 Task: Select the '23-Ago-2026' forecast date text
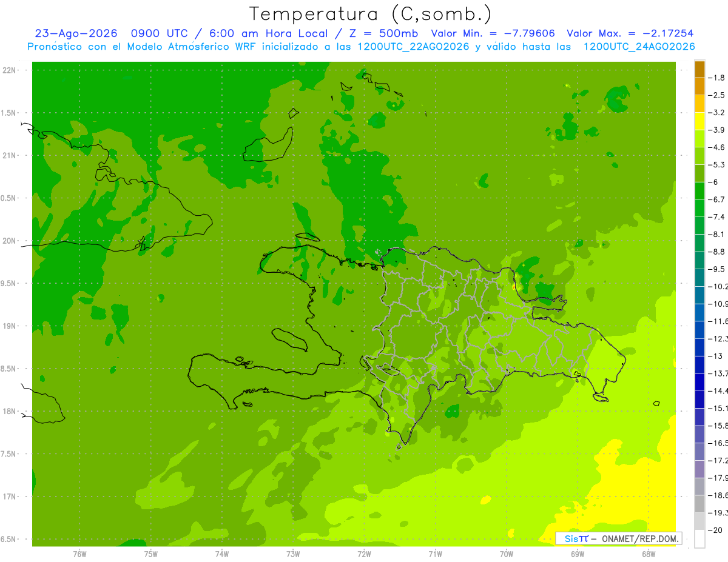tap(75, 34)
